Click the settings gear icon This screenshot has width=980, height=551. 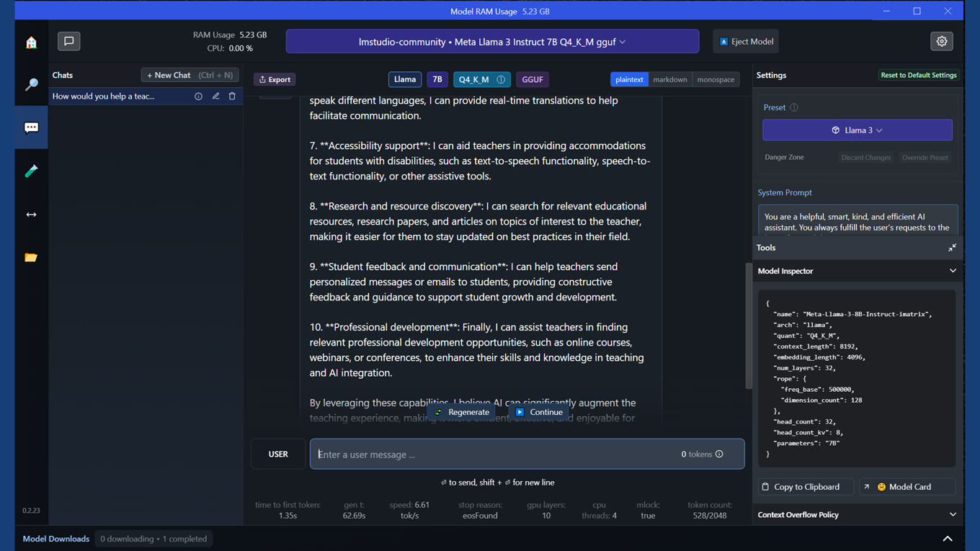[x=941, y=42]
